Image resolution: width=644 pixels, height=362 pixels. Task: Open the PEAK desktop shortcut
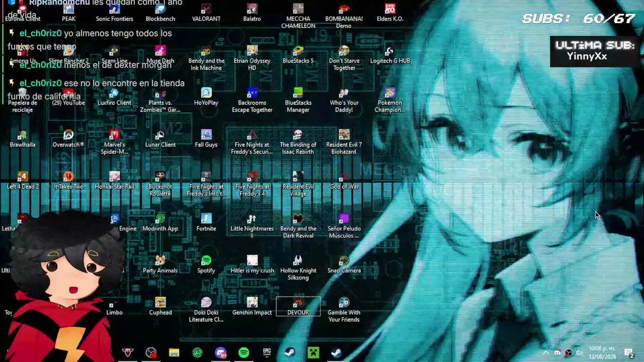click(68, 13)
